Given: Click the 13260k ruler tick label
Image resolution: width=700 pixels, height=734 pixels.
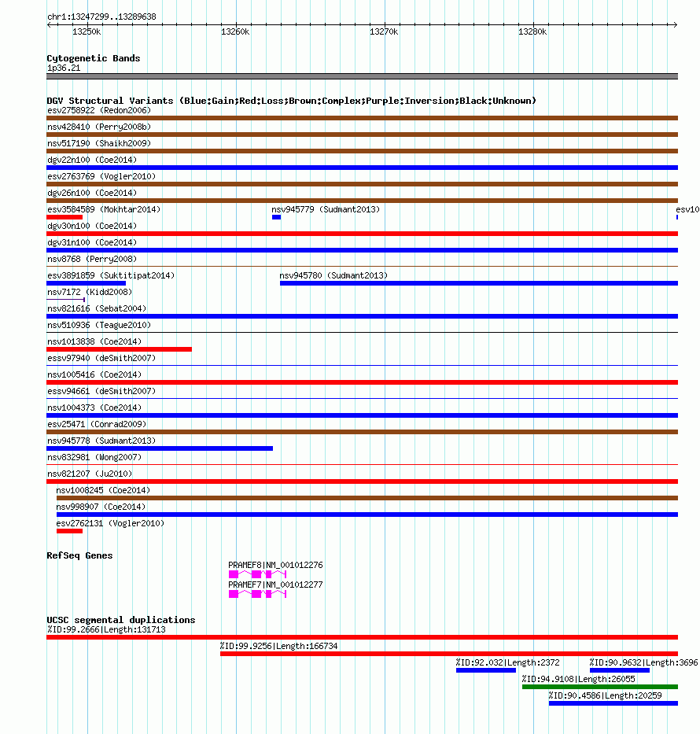Looking at the screenshot, I should [x=235, y=31].
